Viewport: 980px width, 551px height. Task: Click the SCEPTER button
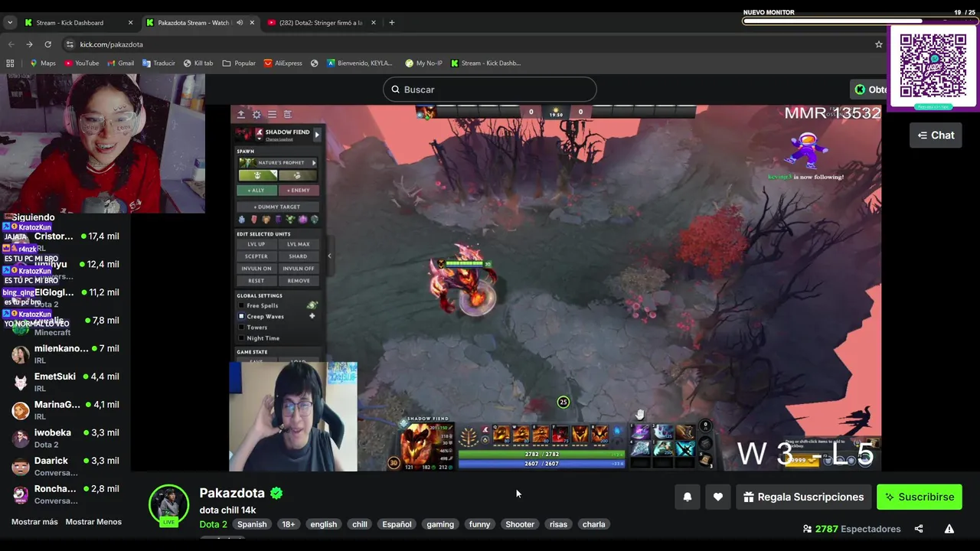point(256,256)
